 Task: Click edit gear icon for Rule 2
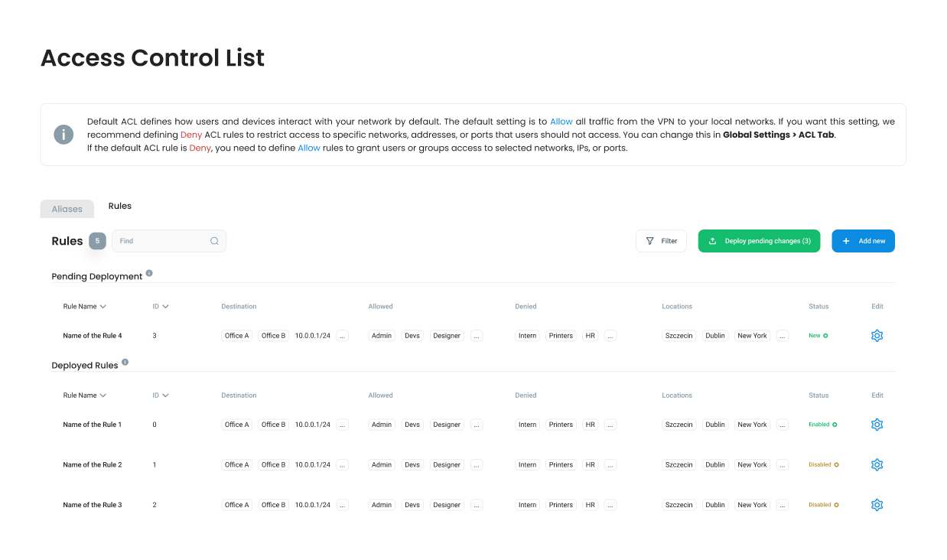(877, 464)
